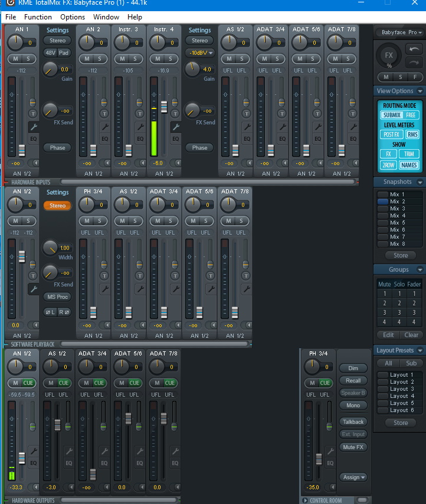The width and height of the screenshot is (426, 504).
Task: Mute hardware input AN 1
Action: (x=15, y=59)
